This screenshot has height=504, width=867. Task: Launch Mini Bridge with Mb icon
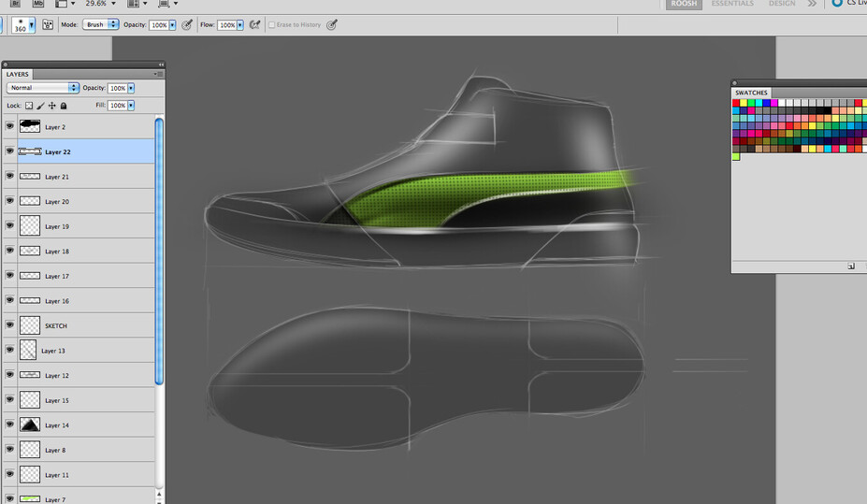37,4
